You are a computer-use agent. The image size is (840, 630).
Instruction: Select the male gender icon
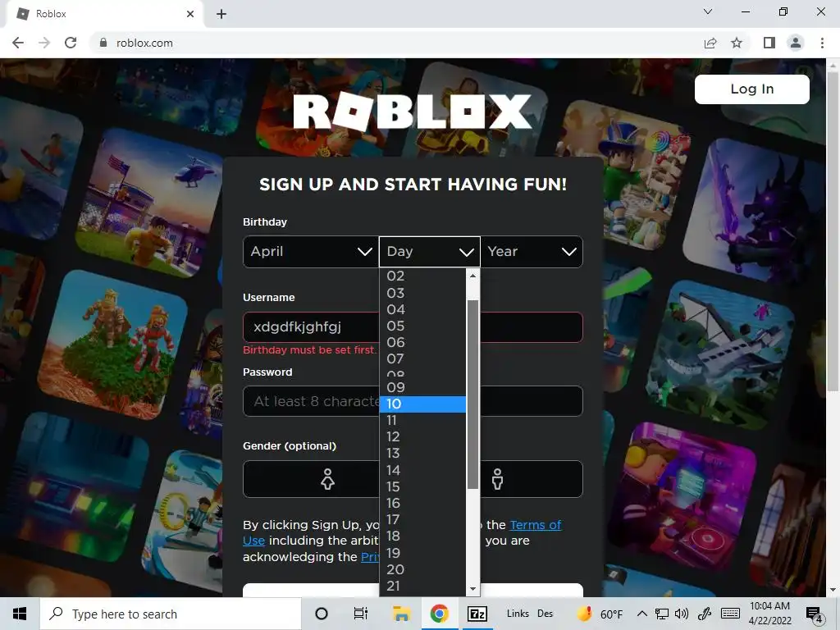click(x=498, y=479)
